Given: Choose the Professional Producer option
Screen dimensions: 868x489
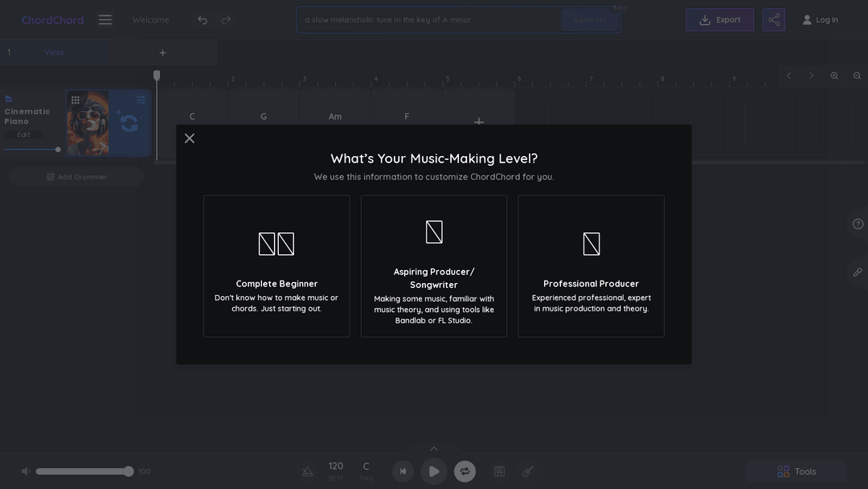Looking at the screenshot, I should 591,265.
